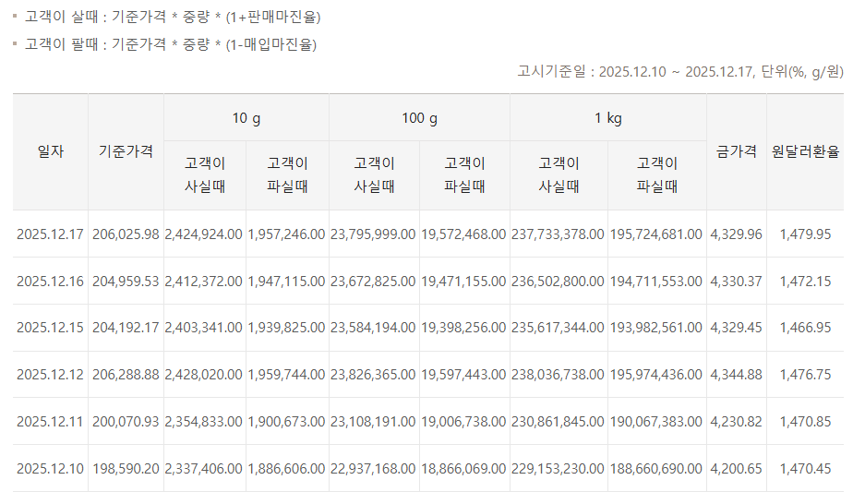Click the value 23,795,999.00
Image resolution: width=853 pixels, height=504 pixels.
[x=373, y=234]
